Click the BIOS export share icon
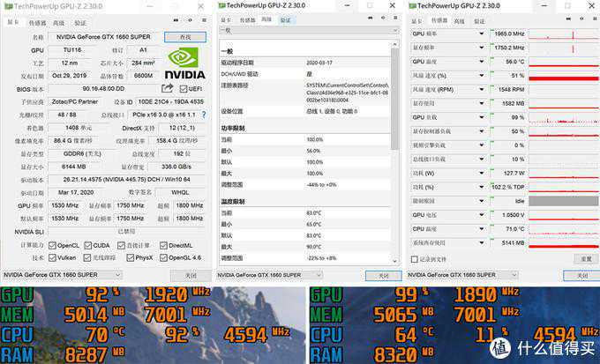This screenshot has width=600, height=364. point(168,89)
